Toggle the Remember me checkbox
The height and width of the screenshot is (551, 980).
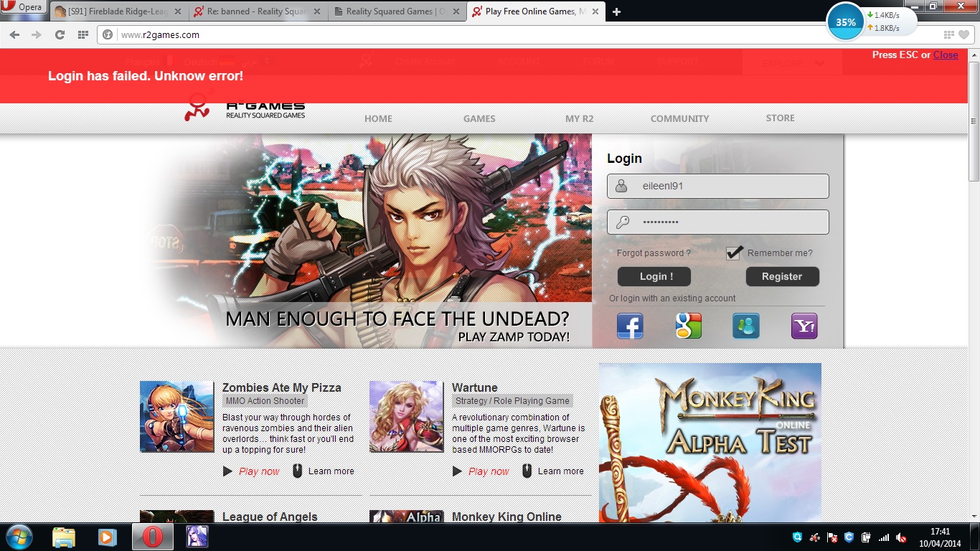coord(733,253)
